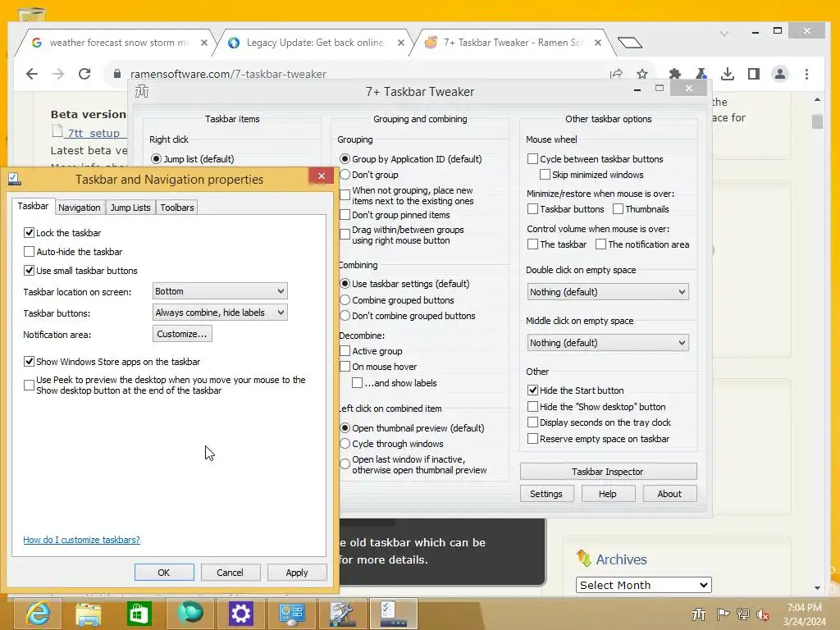
Task: Click muted volume tray icon
Action: pyautogui.click(x=763, y=614)
